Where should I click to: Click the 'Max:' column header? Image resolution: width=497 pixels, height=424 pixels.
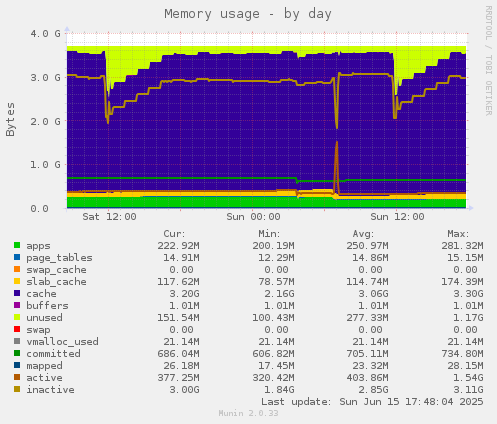458,234
